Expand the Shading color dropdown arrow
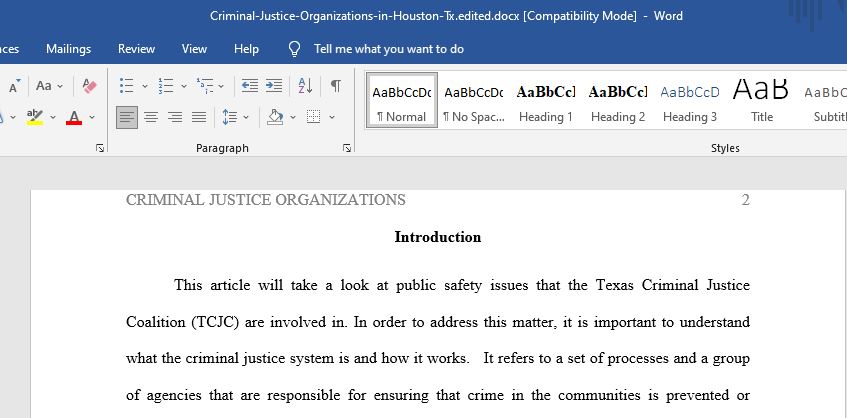Screen dimensions: 847x418 coord(293,117)
